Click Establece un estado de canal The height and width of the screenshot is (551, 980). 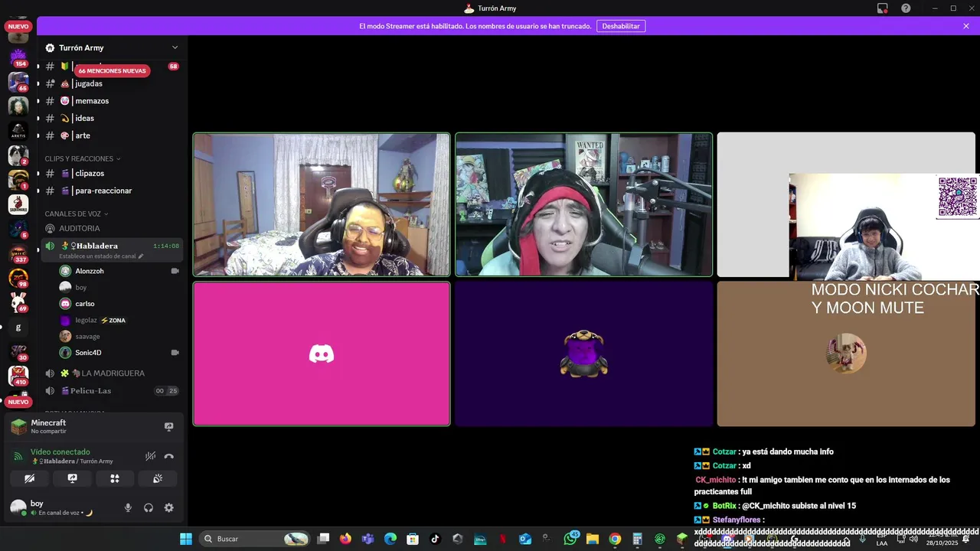(101, 256)
